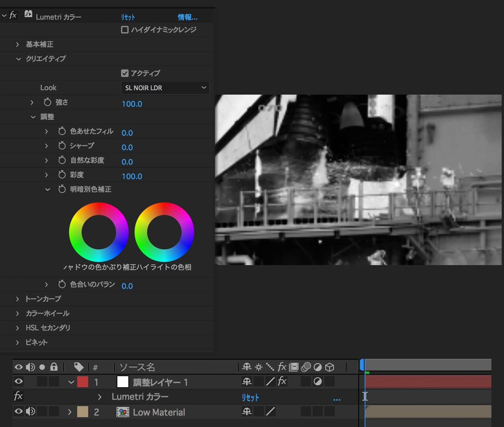Click the fx switch on 調整レイヤー 1
This screenshot has width=504, height=427.
[x=282, y=381]
